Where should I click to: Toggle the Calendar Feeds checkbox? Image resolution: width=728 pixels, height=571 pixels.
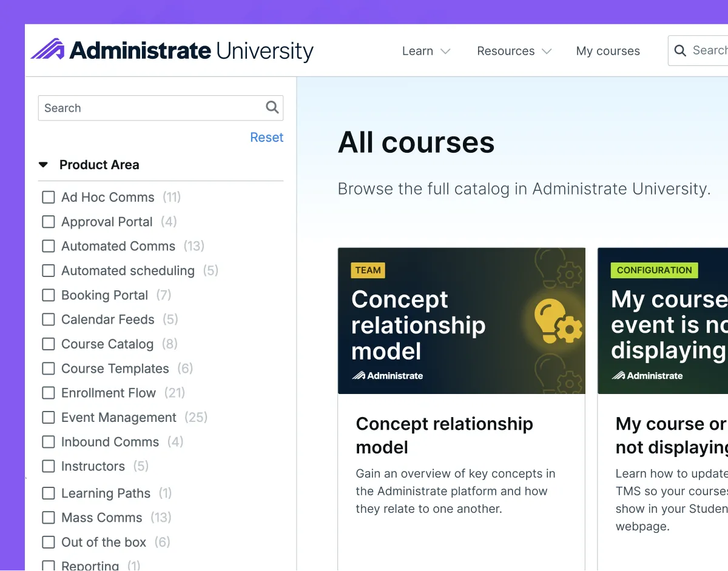(x=49, y=319)
